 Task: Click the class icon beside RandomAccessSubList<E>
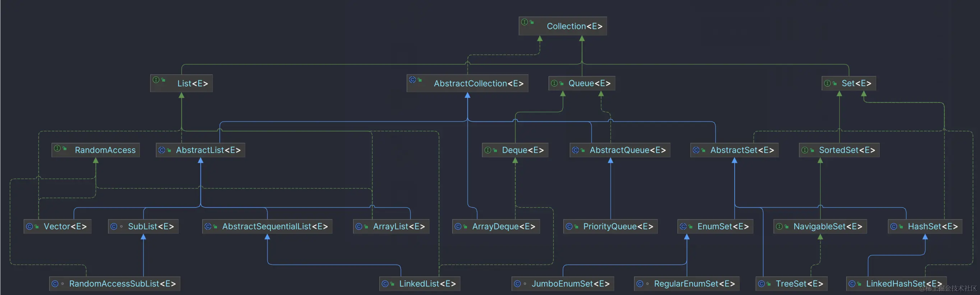55,283
